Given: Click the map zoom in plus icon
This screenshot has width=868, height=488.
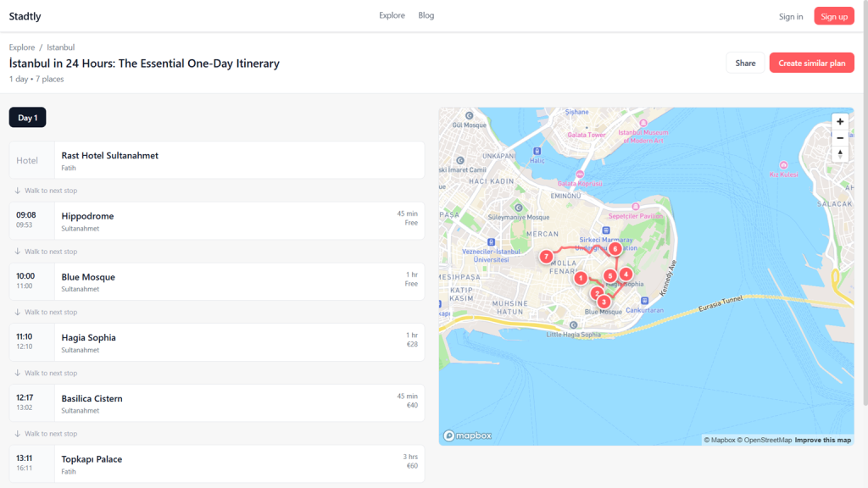Looking at the screenshot, I should pos(840,122).
